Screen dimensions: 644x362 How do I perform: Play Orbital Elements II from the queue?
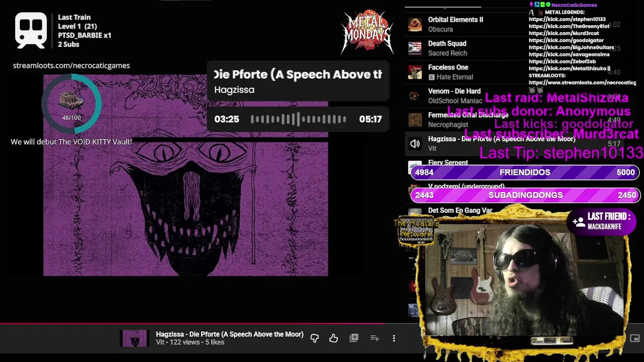pyautogui.click(x=455, y=20)
